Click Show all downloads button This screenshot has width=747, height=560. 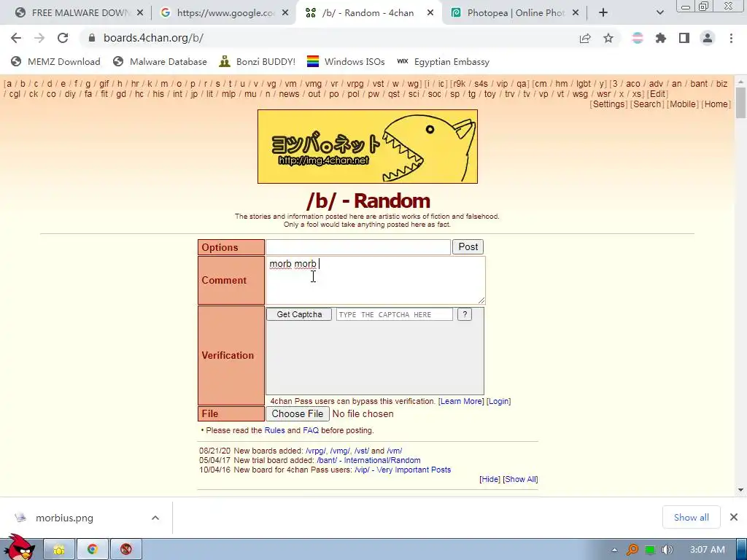click(x=691, y=517)
